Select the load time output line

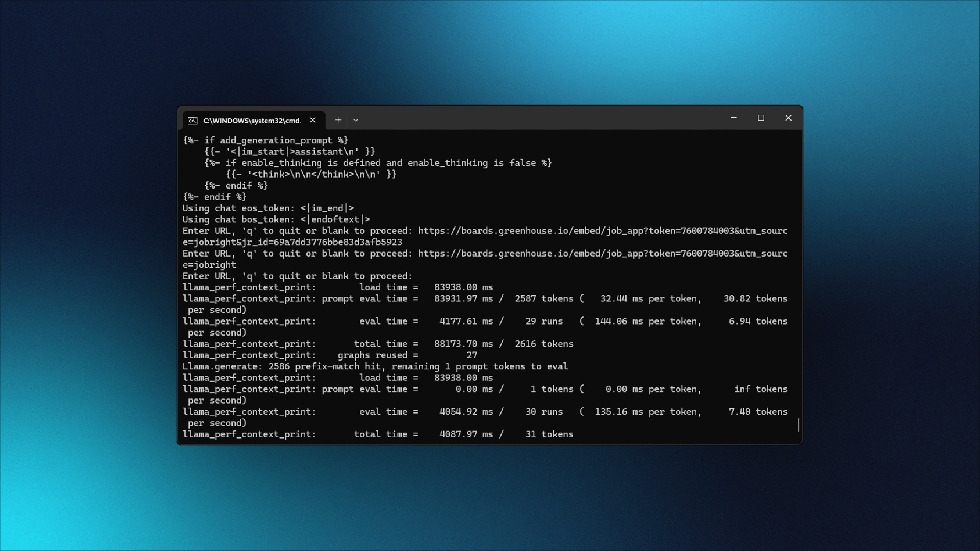[x=337, y=287]
